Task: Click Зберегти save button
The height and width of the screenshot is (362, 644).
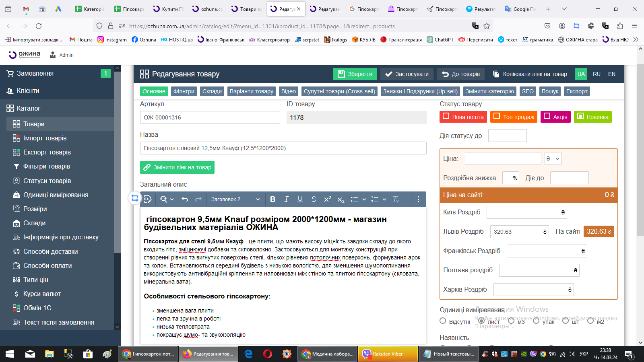Action: tap(355, 74)
